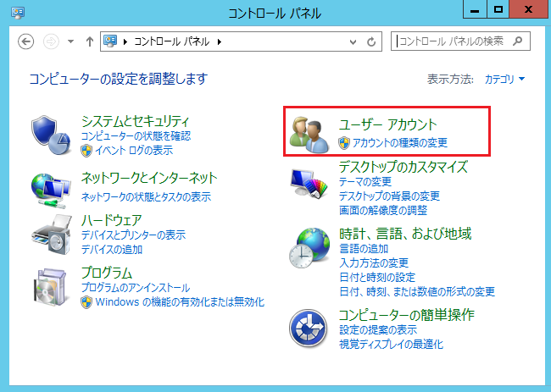551x392 pixels.
Task: Open the イベント ログの表示 link
Action: (x=134, y=150)
